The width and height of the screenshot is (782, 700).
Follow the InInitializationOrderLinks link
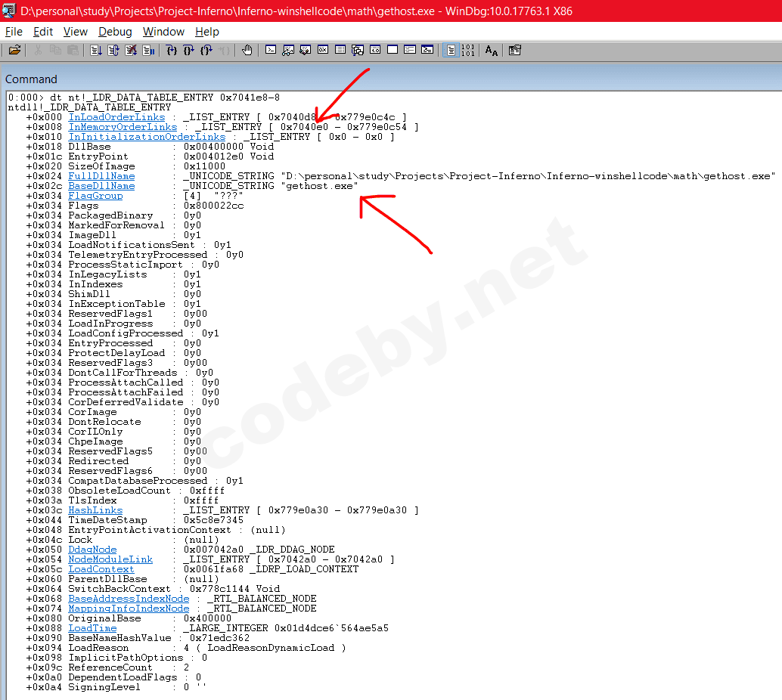tap(147, 137)
